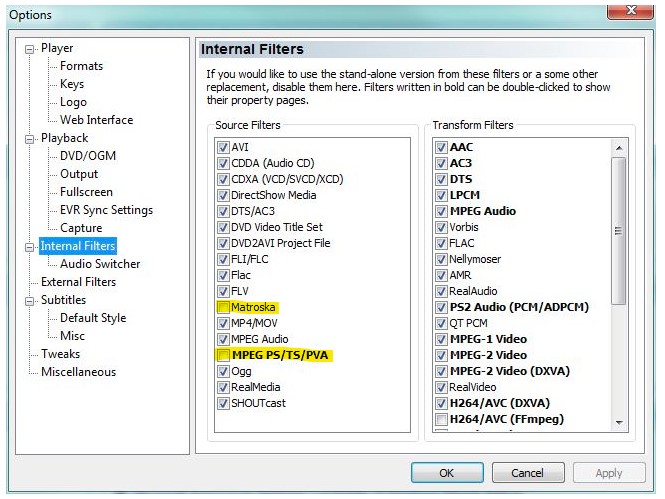Open EVR Sync Settings
665x499 pixels.
106,210
